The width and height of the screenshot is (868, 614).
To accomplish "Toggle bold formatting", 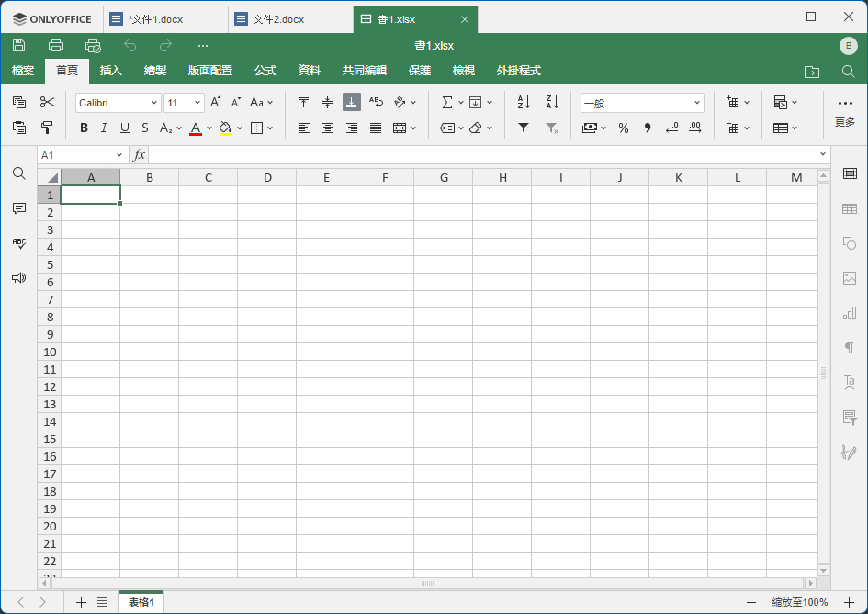I will tap(85, 128).
